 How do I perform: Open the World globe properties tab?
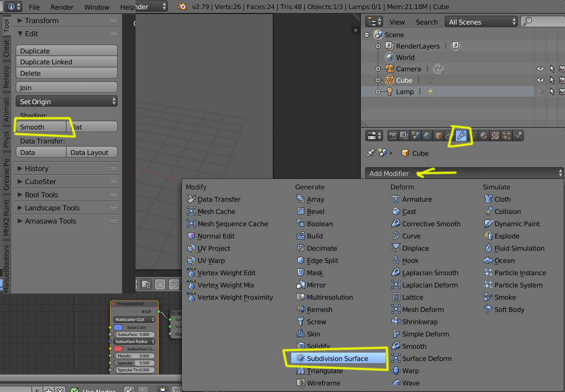click(x=427, y=136)
